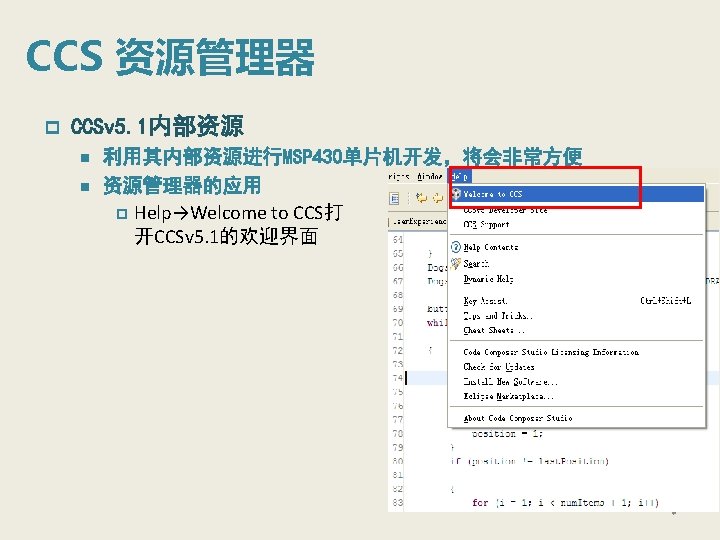Image resolution: width=720 pixels, height=540 pixels.
Task: Click line number 83 in editor gutter
Action: [x=398, y=502]
